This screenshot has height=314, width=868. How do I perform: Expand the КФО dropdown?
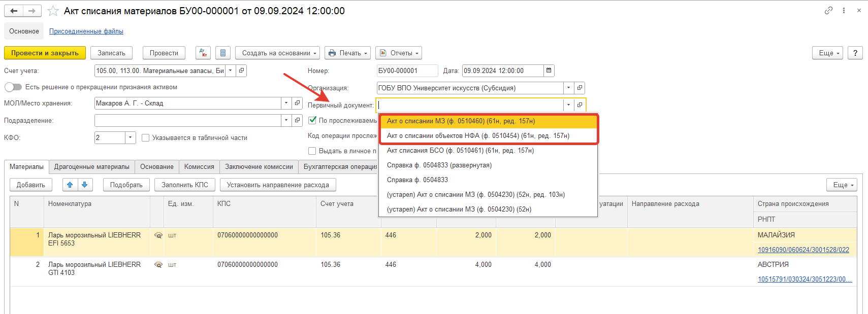coord(131,137)
